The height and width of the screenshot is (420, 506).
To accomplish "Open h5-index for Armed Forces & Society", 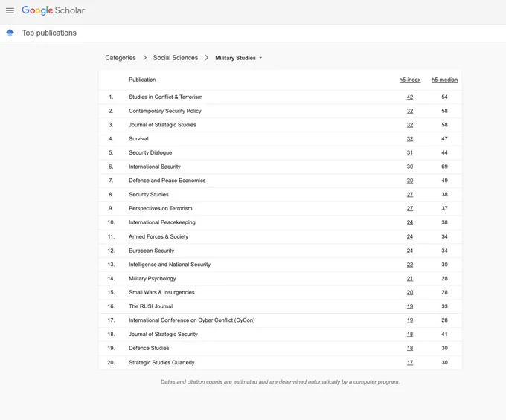I will pos(410,236).
